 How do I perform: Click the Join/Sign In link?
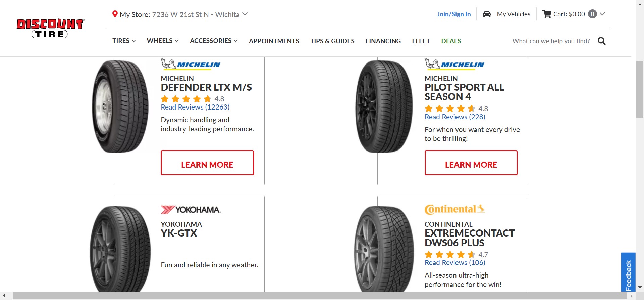pyautogui.click(x=453, y=14)
